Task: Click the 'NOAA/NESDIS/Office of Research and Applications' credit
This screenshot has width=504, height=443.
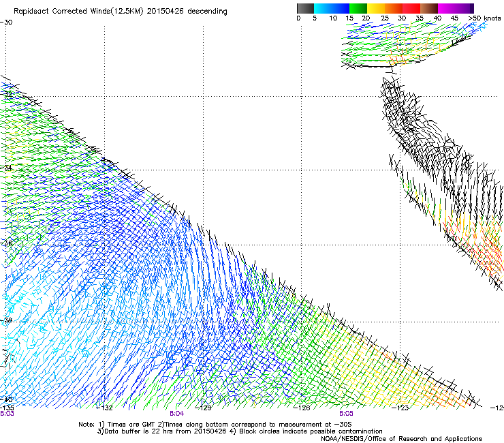Action: (401, 439)
